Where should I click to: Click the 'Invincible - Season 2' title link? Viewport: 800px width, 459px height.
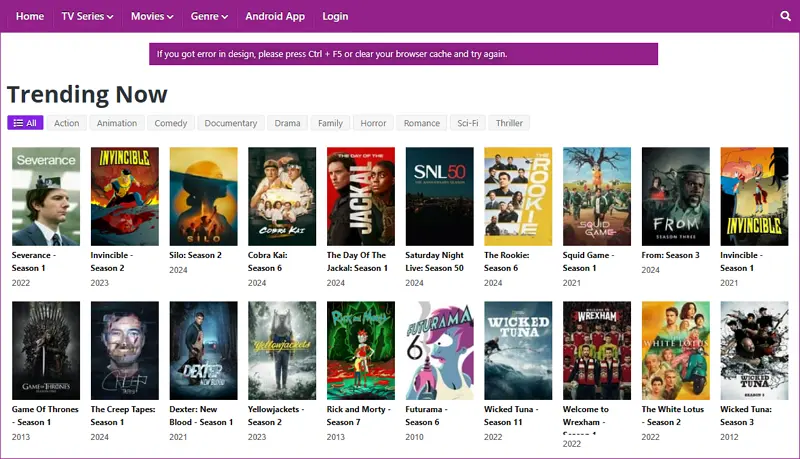click(112, 262)
